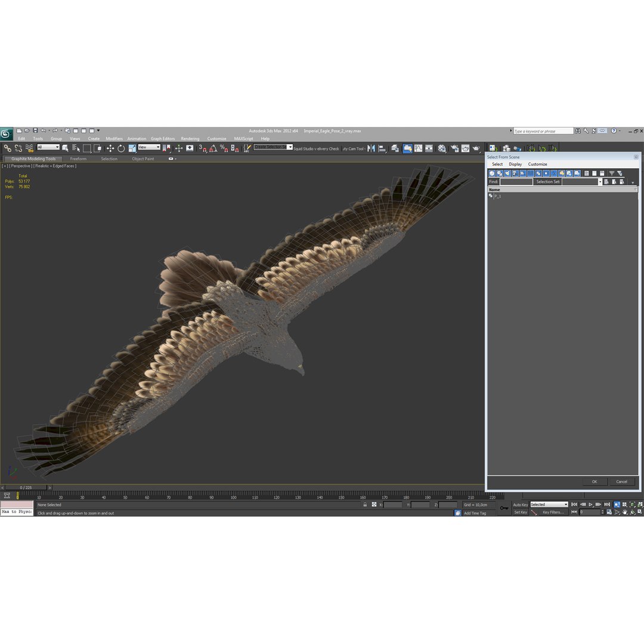Viewport: 644px width, 644px height.
Task: Click the Bind to Space Warp tool
Action: pyautogui.click(x=29, y=148)
